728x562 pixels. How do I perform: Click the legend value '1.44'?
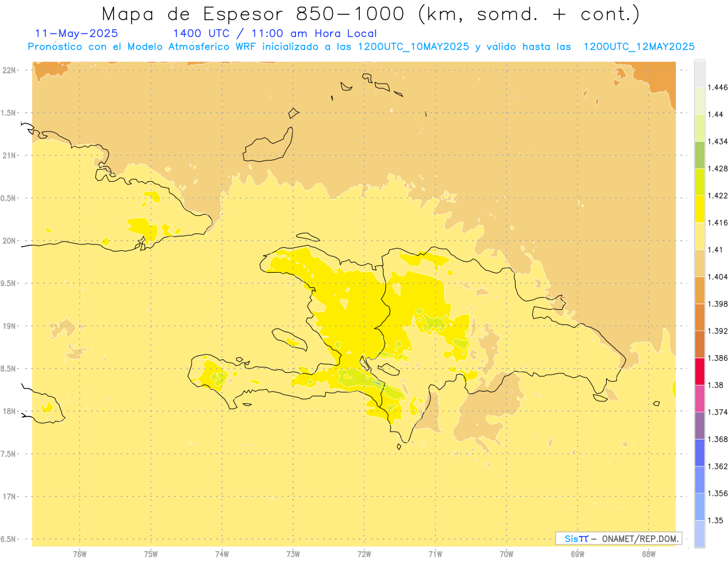716,115
